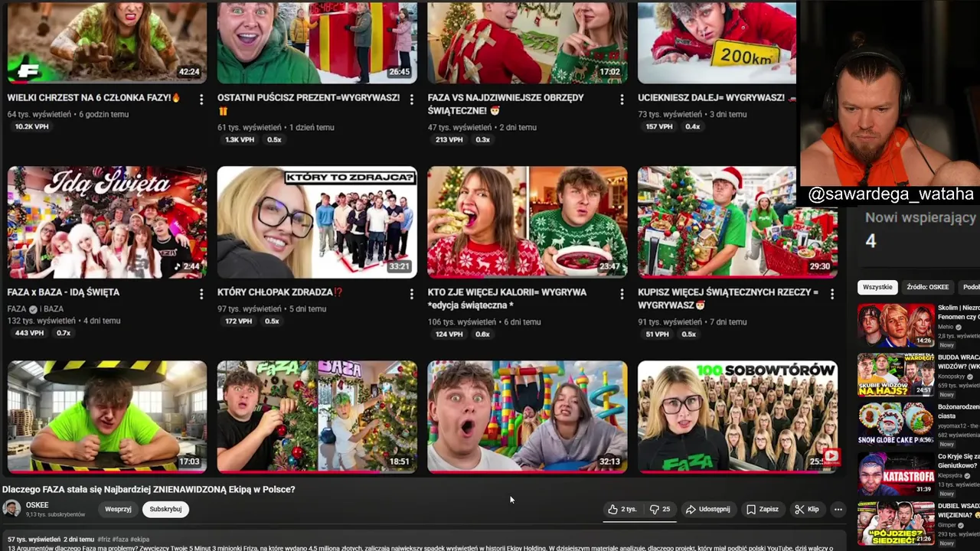
Task: Open recommended Skolim video thumbnail 14:26
Action: click(896, 325)
